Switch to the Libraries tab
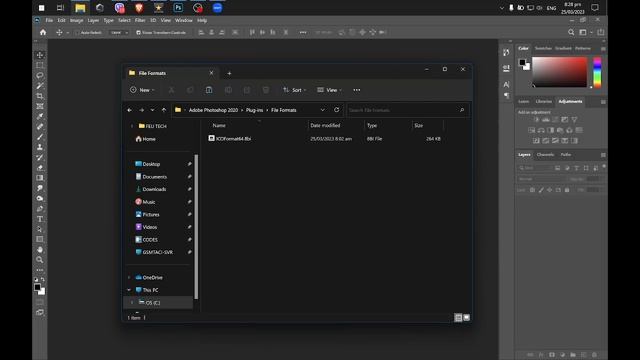This screenshot has width=640, height=360. coord(544,101)
